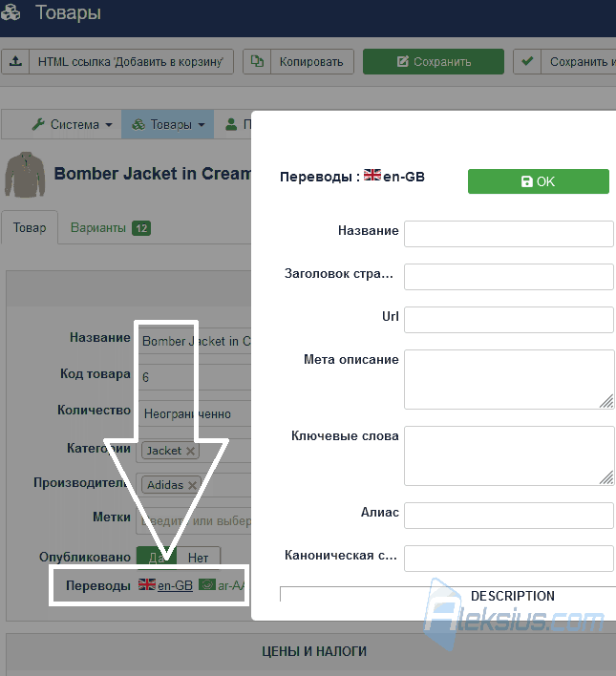Set Опубликовано to Нет
The width and height of the screenshot is (616, 676).
tap(198, 558)
